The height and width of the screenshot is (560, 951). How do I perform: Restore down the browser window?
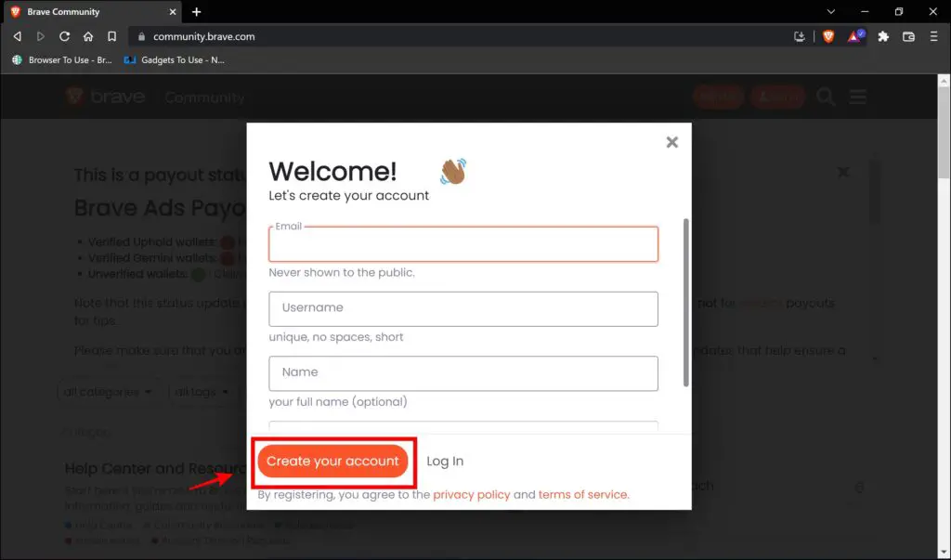pos(899,11)
